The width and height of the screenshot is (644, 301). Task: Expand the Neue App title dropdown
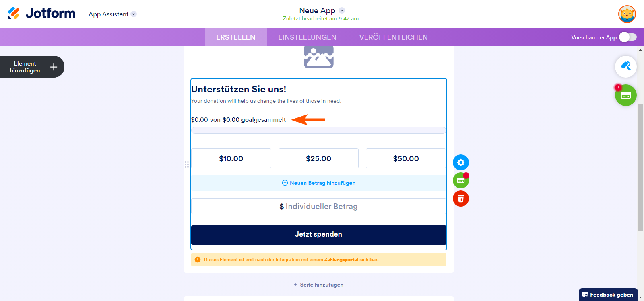pos(342,10)
